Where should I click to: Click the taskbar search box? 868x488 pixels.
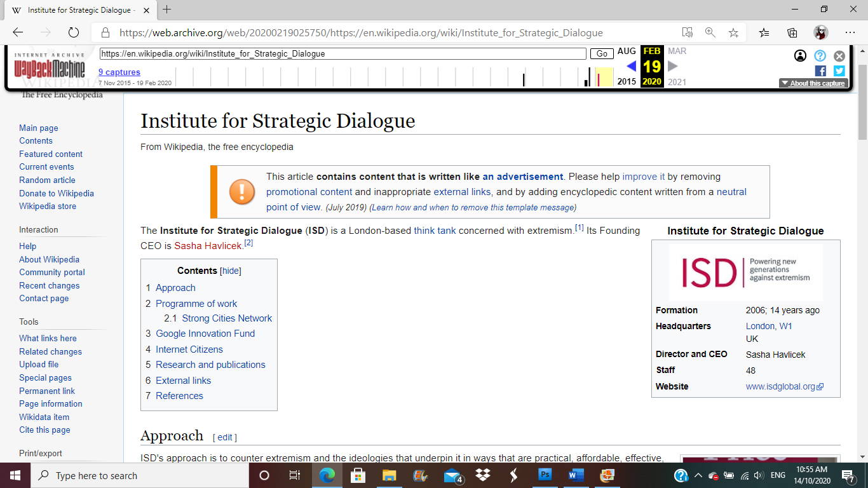[139, 475]
